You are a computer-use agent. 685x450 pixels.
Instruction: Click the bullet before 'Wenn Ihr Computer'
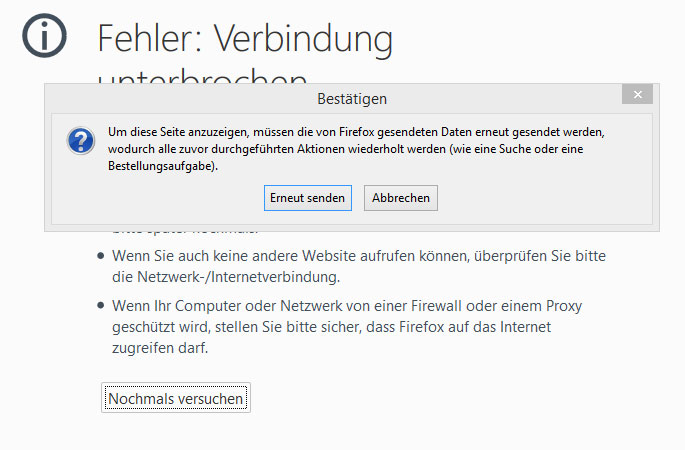[x=99, y=304]
